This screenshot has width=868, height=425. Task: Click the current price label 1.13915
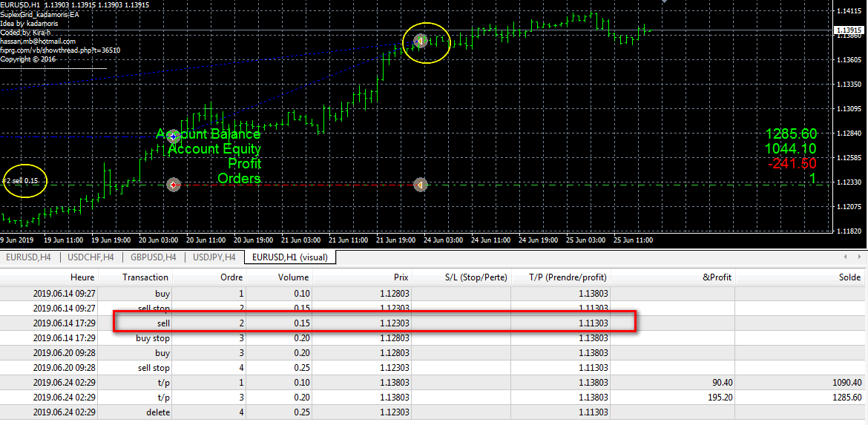tap(849, 31)
